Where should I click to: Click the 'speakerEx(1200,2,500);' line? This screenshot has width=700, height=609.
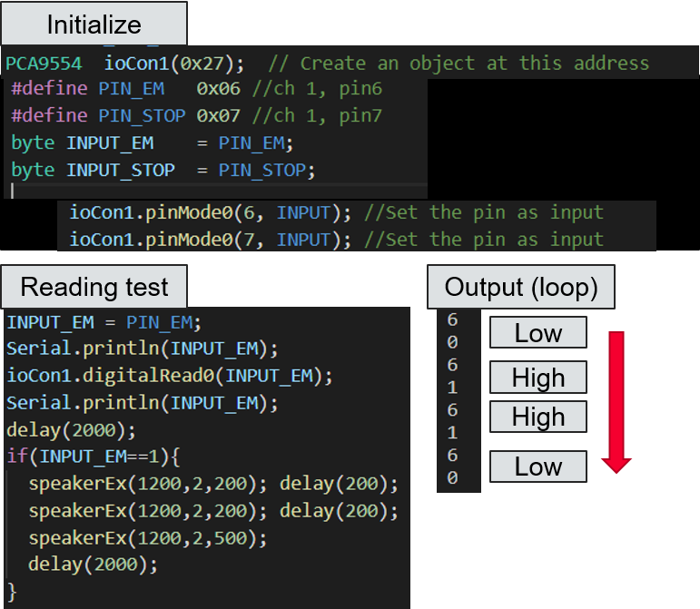pyautogui.click(x=148, y=538)
